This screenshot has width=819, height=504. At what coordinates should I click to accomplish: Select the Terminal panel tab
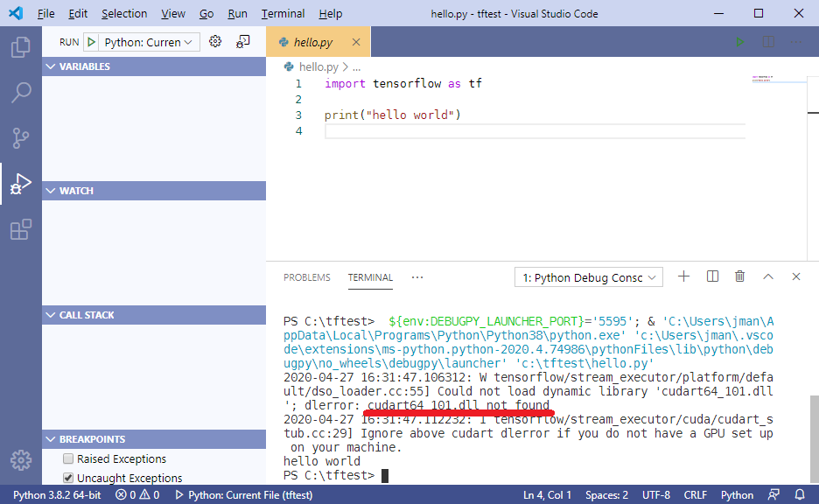point(370,277)
